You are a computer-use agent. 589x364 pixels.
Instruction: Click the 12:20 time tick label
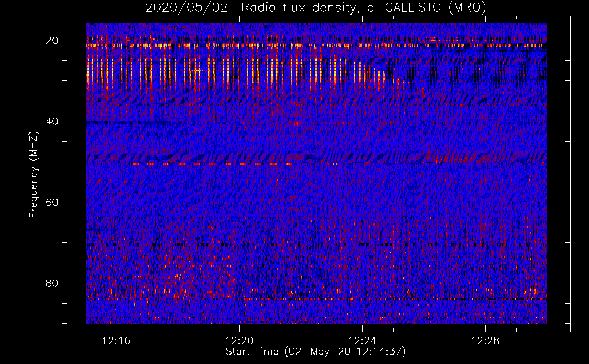240,341
